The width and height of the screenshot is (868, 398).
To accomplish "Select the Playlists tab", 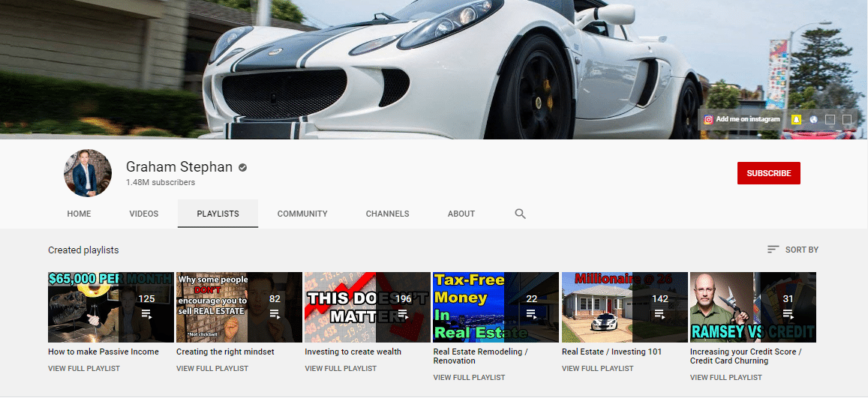I will pos(218,214).
